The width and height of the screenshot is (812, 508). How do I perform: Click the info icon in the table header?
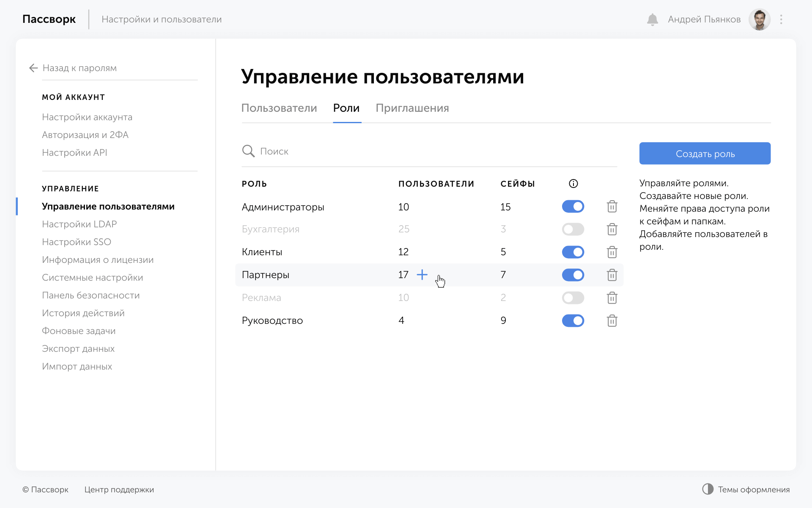tap(573, 184)
